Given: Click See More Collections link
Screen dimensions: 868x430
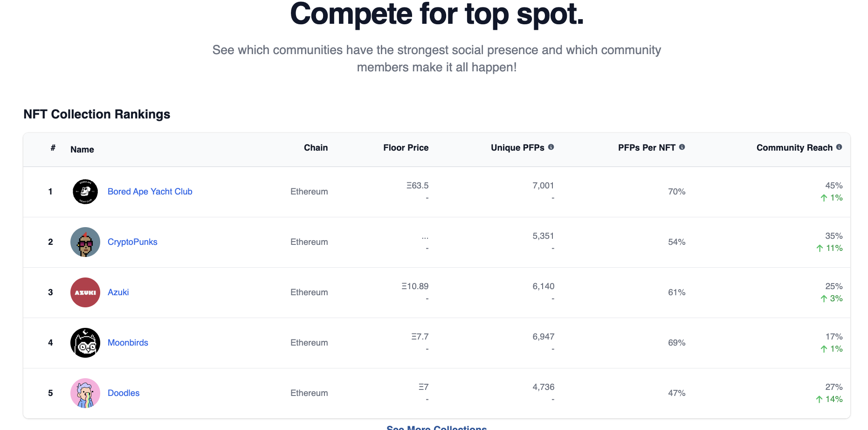Looking at the screenshot, I should [436, 427].
